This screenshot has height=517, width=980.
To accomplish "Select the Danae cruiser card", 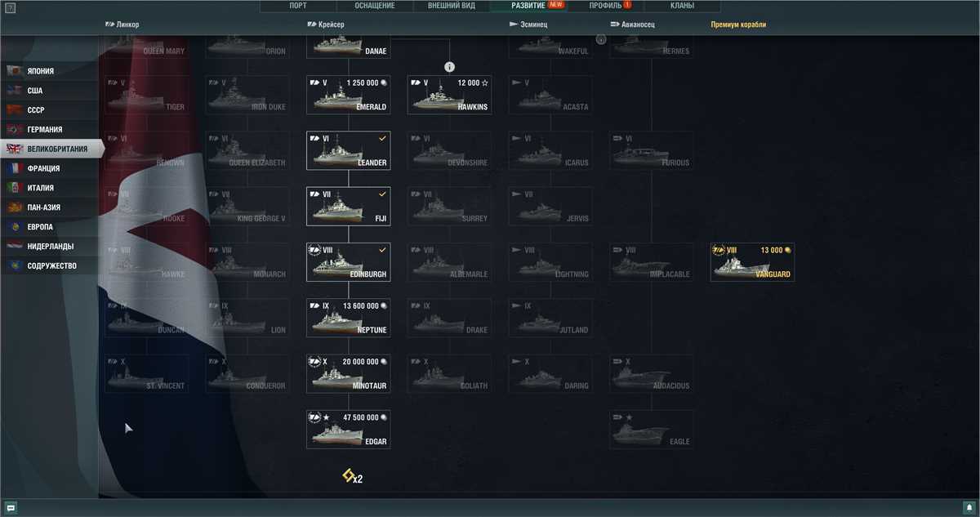I will click(x=348, y=47).
